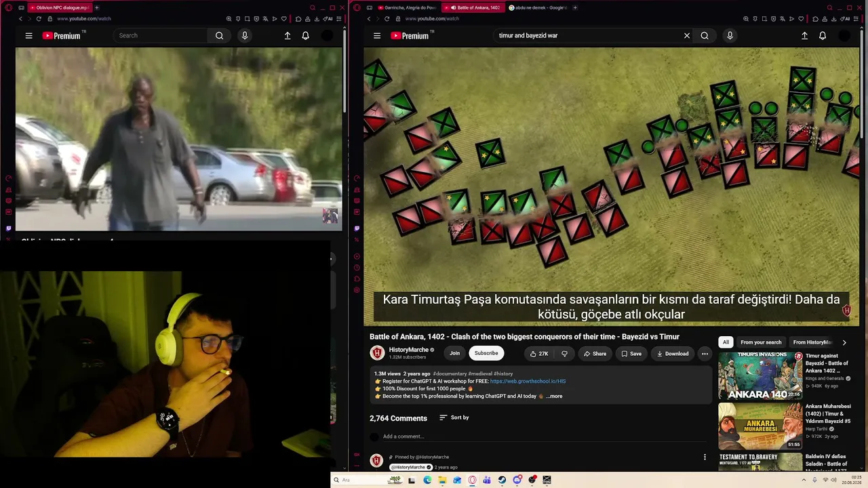Screen dimensions: 868x488
Task: Select the 'Oblivion NPC dialogue' tab
Action: point(58,7)
